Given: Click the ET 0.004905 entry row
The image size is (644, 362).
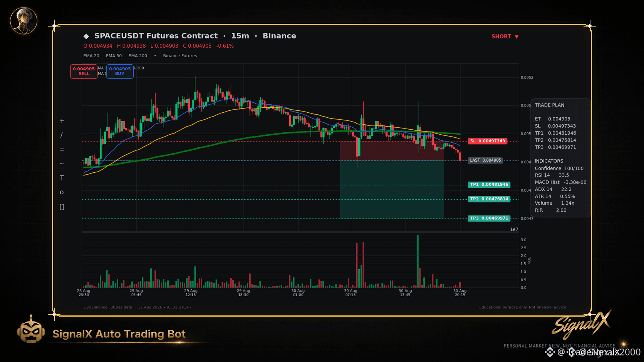Looking at the screenshot, I should (x=553, y=119).
